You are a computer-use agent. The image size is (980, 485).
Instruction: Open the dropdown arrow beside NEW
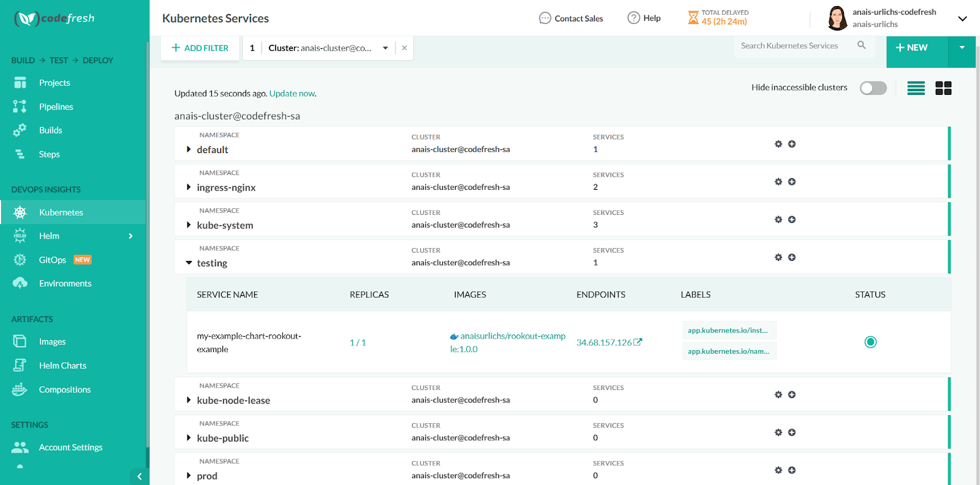962,48
